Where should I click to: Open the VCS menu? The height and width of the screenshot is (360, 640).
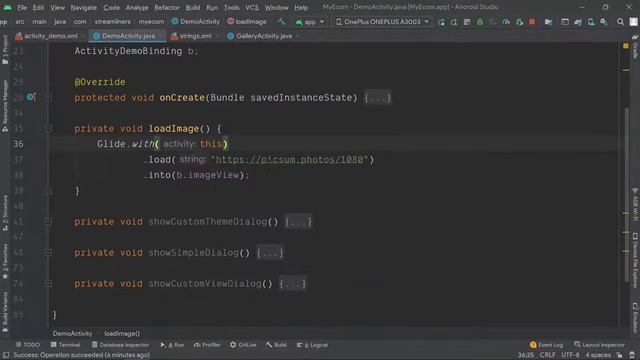pos(251,7)
